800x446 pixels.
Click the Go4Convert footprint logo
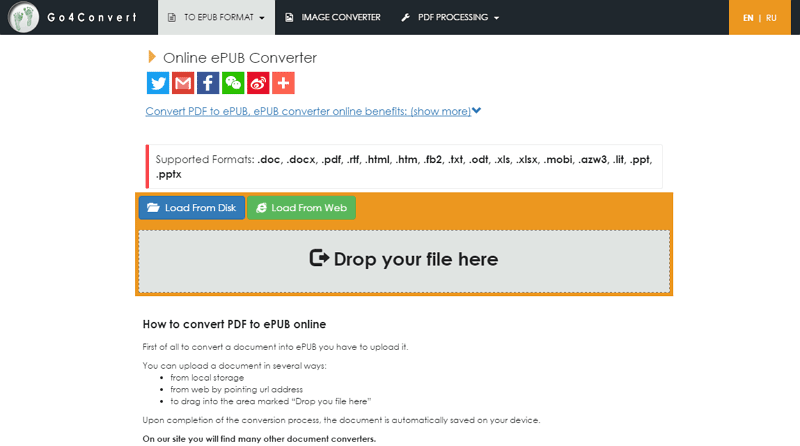tap(23, 17)
